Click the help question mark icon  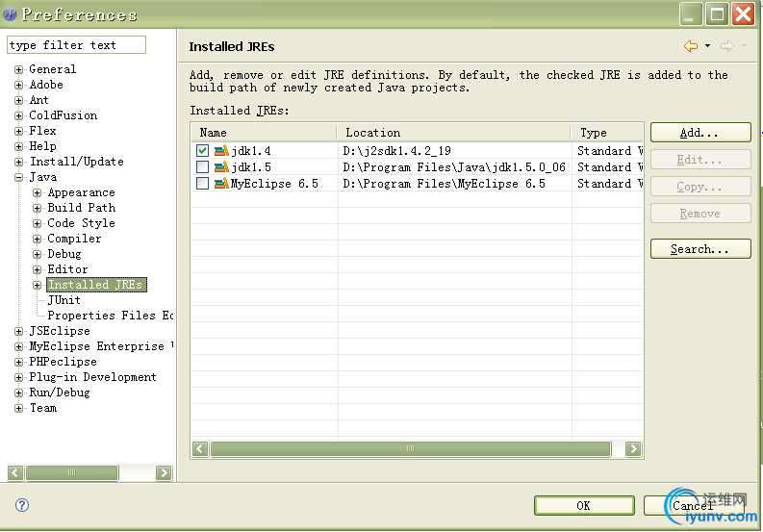click(22, 505)
